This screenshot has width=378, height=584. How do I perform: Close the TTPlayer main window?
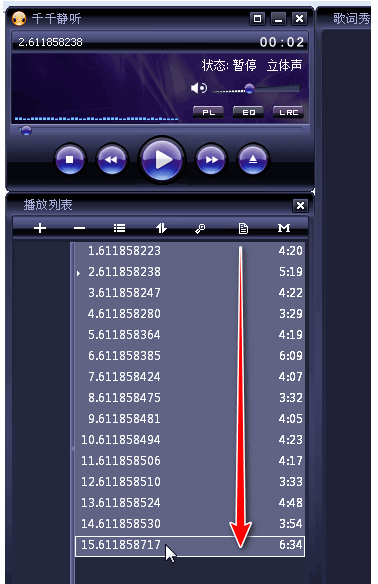pos(299,18)
